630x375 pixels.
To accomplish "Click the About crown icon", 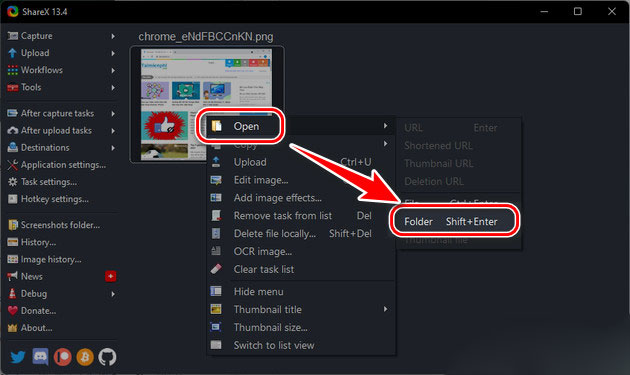I will (x=13, y=328).
